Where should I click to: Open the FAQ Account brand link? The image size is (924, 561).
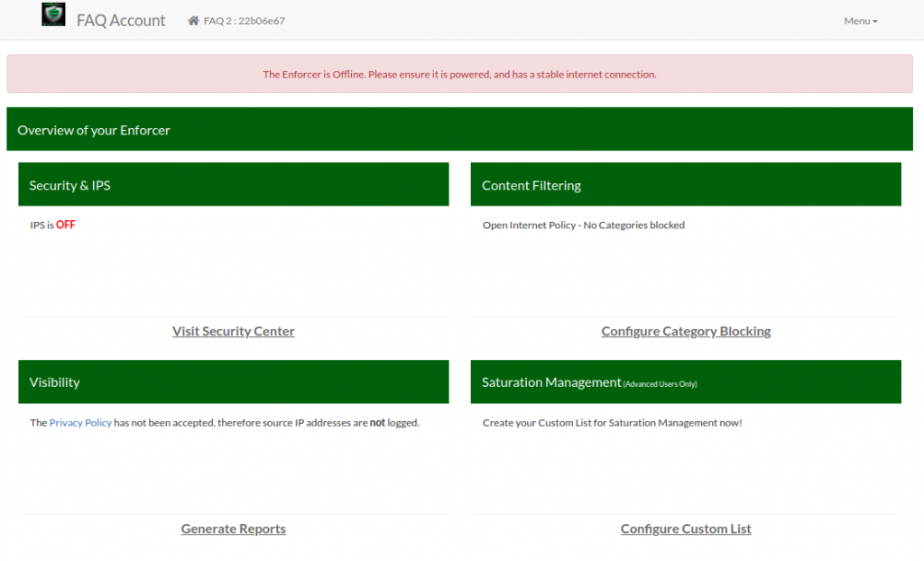click(121, 20)
